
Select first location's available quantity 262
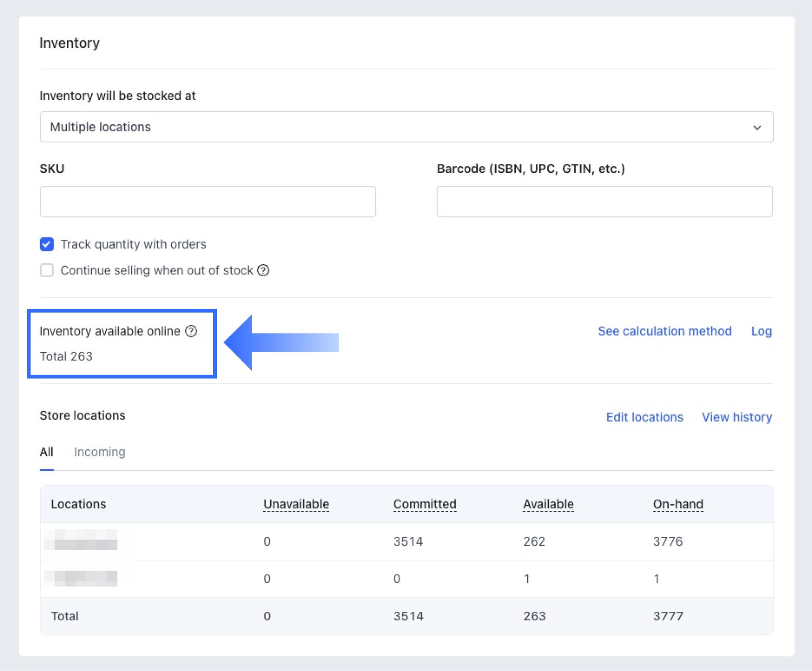click(534, 541)
